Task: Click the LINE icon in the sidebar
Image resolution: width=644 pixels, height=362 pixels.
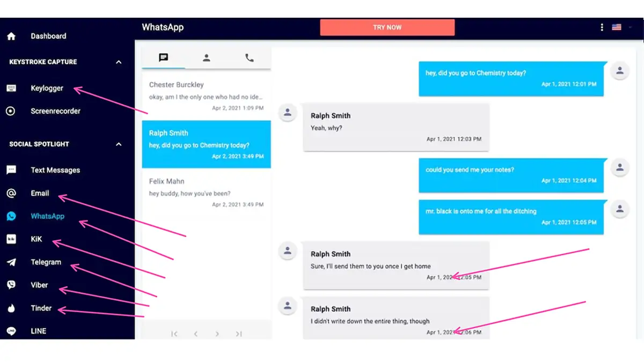Action: pyautogui.click(x=11, y=331)
